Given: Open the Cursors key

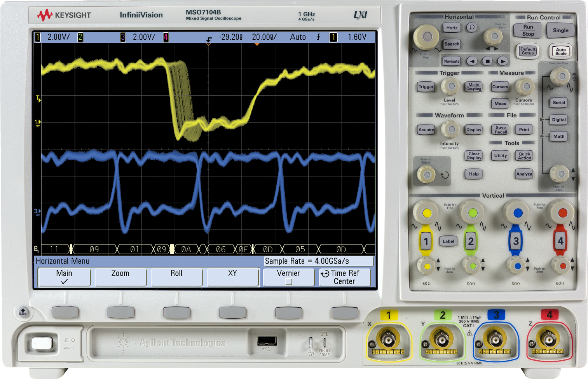Looking at the screenshot, I should 500,87.
